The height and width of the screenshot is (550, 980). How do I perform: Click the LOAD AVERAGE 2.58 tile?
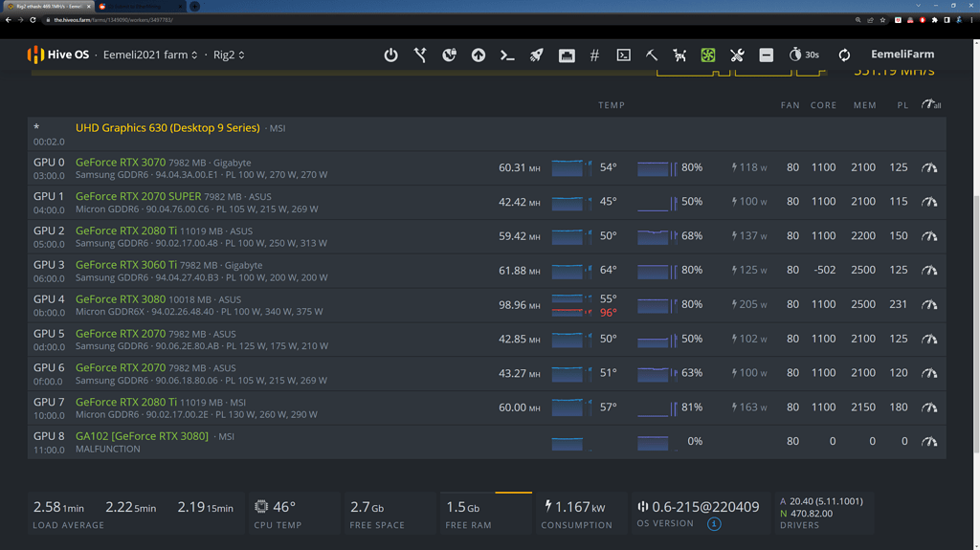coord(136,514)
